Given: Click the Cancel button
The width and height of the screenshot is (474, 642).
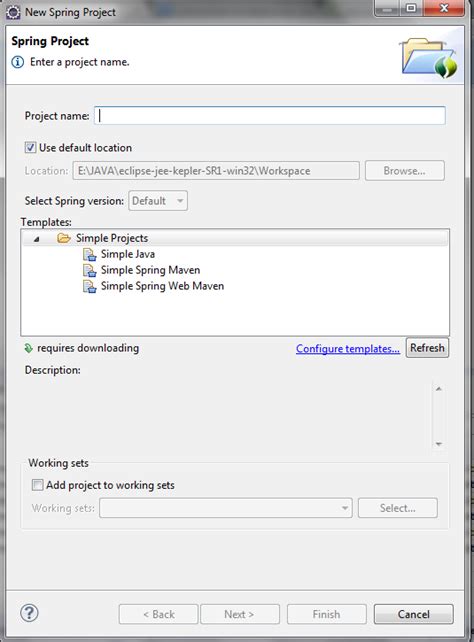Looking at the screenshot, I should [413, 614].
